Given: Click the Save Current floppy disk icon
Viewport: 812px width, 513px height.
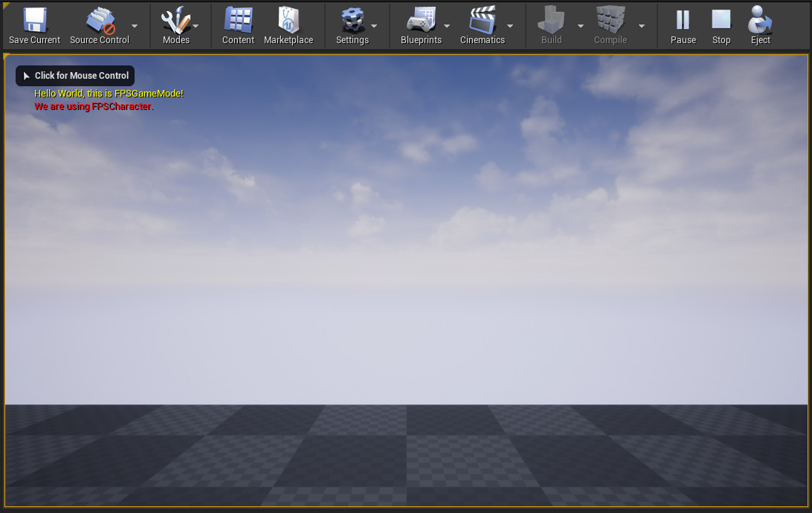Looking at the screenshot, I should (x=34, y=21).
